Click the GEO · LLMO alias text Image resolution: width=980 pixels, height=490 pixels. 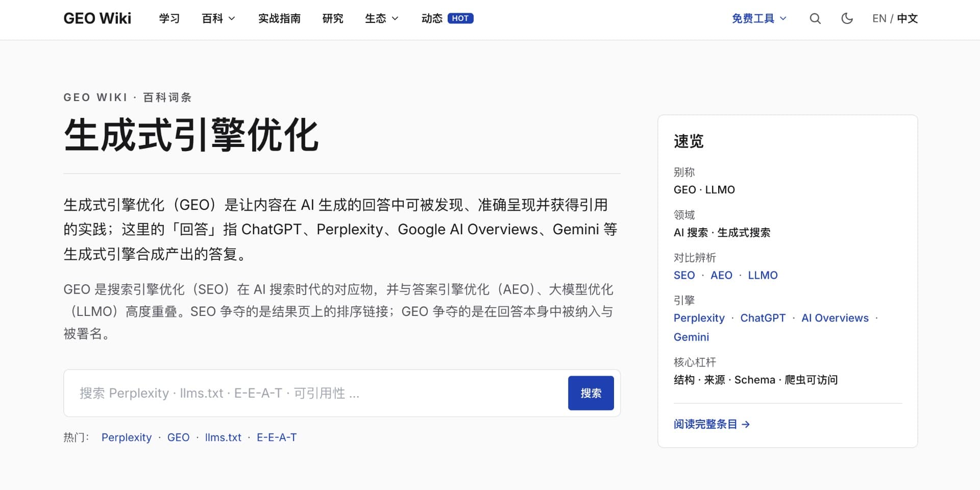[x=704, y=190]
